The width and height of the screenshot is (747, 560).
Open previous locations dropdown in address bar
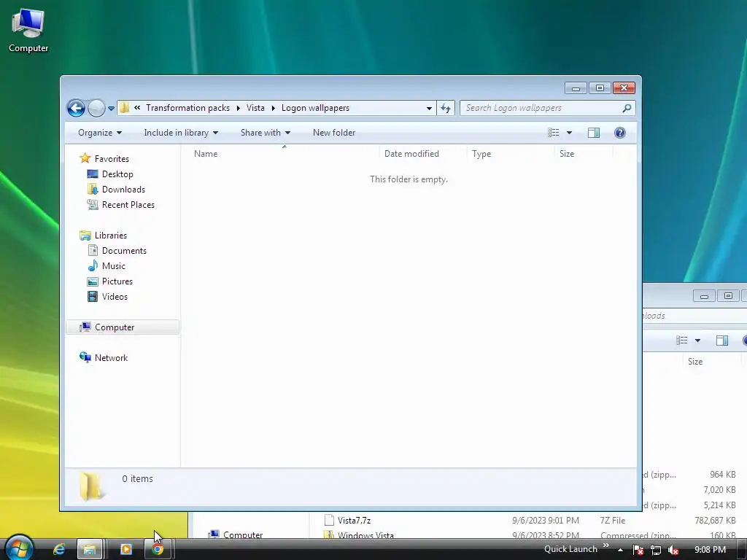coord(429,108)
